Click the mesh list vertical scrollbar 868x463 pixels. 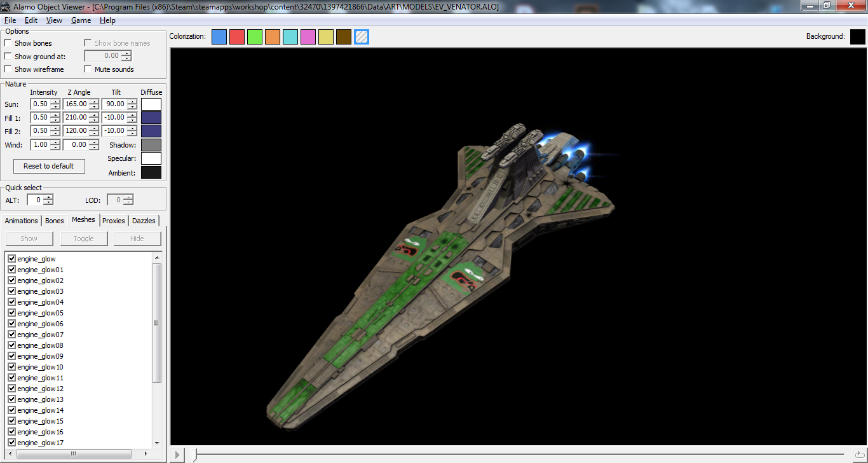(157, 322)
